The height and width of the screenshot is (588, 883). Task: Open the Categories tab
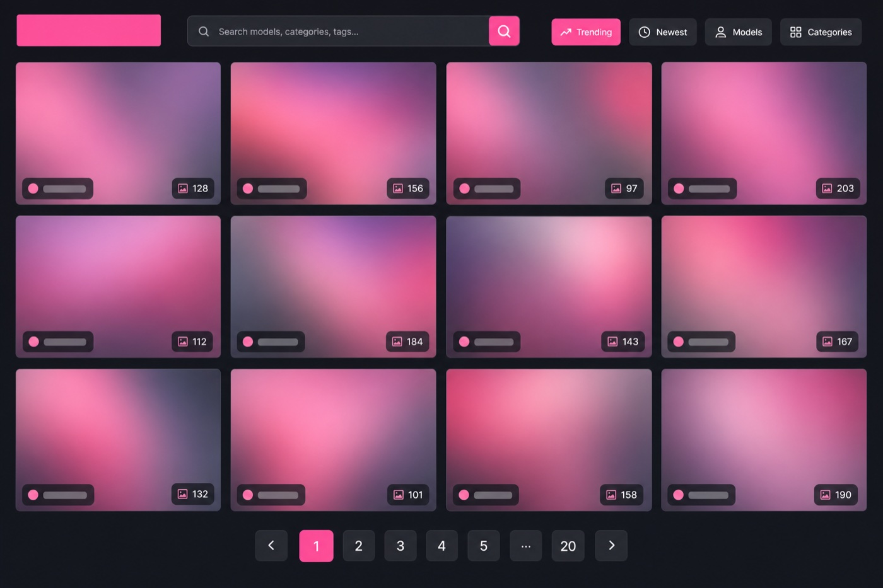[x=821, y=32]
